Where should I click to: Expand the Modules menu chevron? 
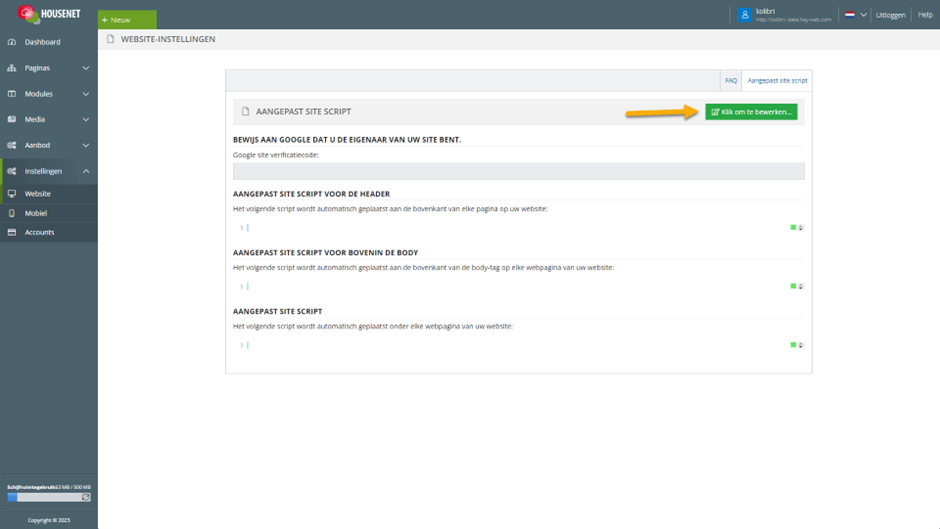(x=86, y=94)
